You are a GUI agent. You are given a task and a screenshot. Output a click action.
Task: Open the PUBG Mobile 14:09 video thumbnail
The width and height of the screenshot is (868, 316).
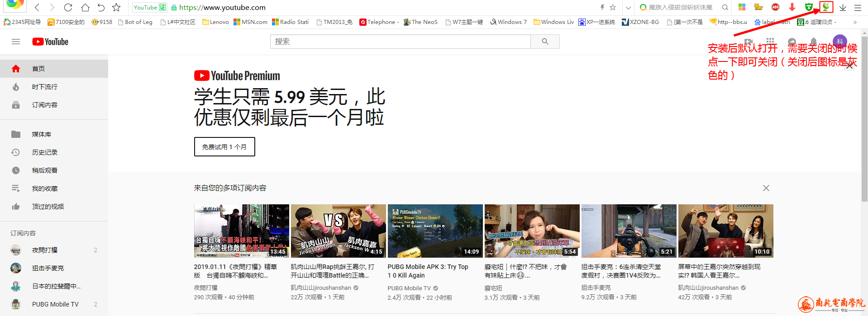(435, 231)
